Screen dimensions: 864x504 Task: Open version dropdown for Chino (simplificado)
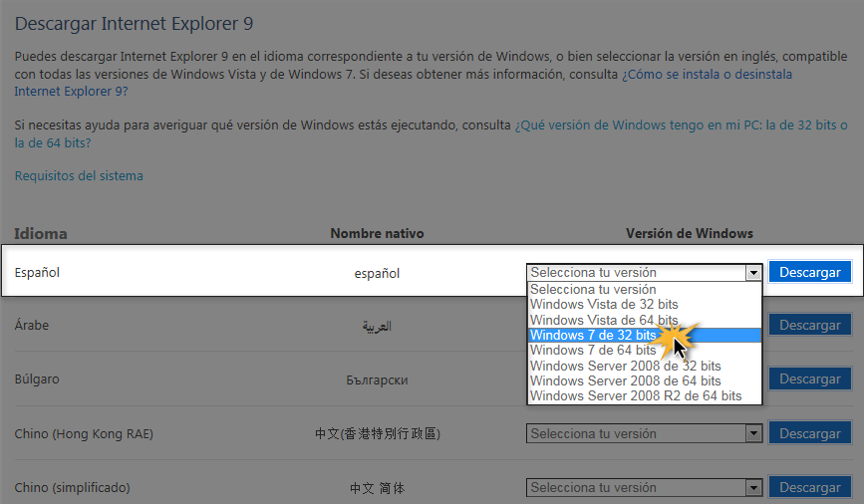pyautogui.click(x=644, y=487)
